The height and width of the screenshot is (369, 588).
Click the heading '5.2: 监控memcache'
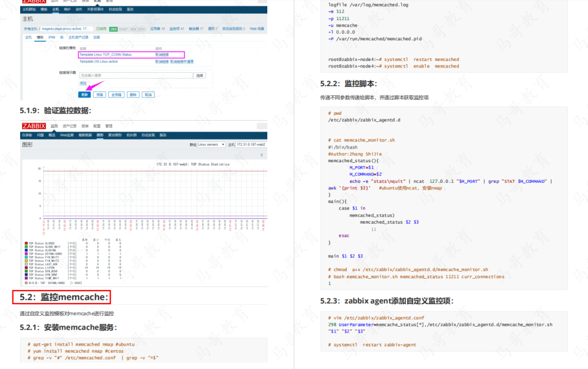click(64, 297)
